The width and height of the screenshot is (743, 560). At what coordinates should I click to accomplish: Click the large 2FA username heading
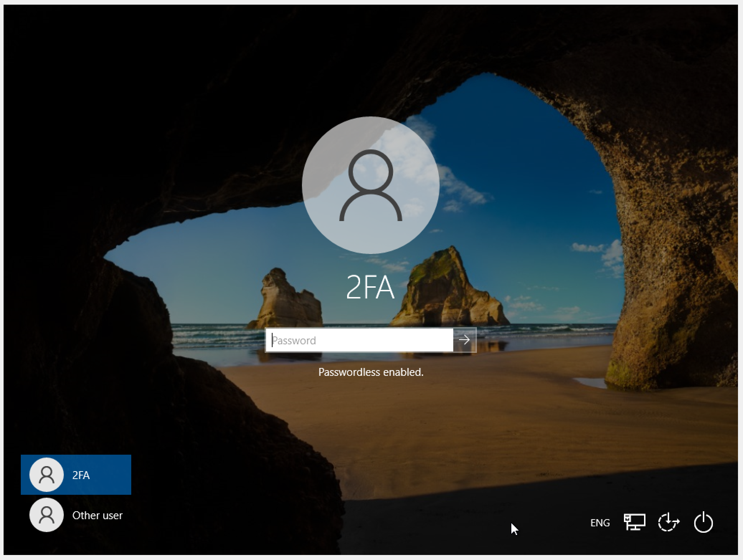pyautogui.click(x=370, y=287)
